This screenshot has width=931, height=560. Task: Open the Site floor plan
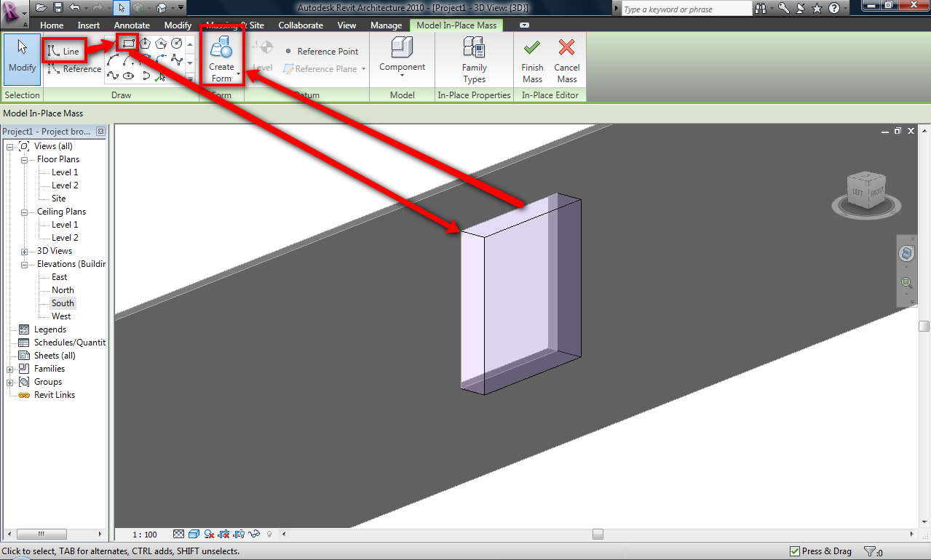59,199
